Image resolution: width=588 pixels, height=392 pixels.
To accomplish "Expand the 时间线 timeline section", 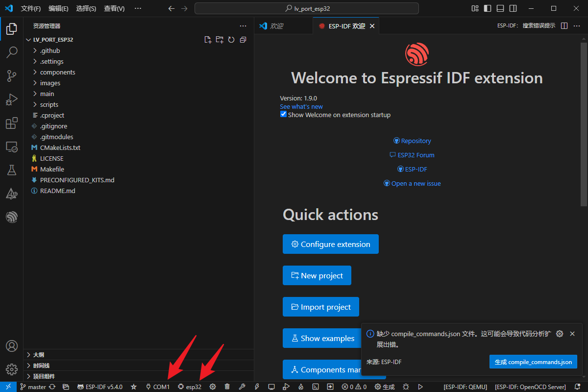I will [x=139, y=366].
